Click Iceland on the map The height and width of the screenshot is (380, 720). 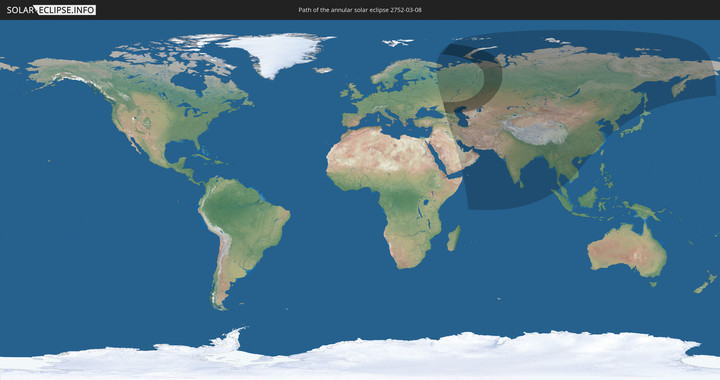point(323,70)
